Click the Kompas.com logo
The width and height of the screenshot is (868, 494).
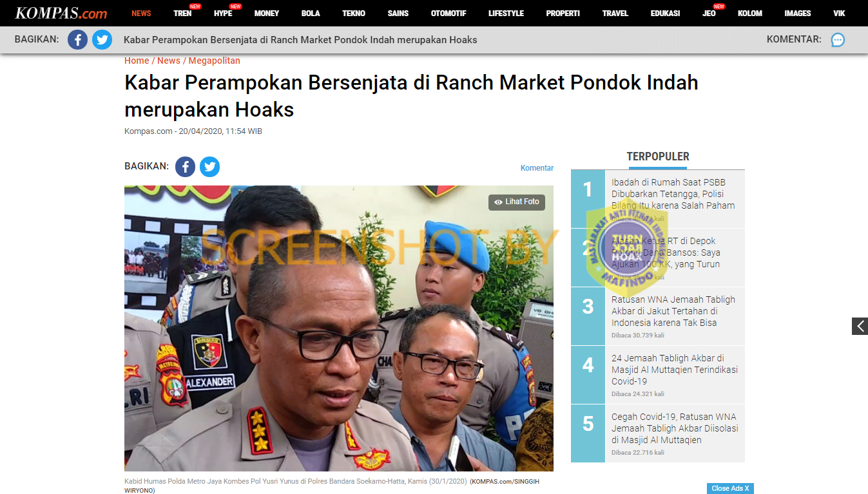point(61,13)
